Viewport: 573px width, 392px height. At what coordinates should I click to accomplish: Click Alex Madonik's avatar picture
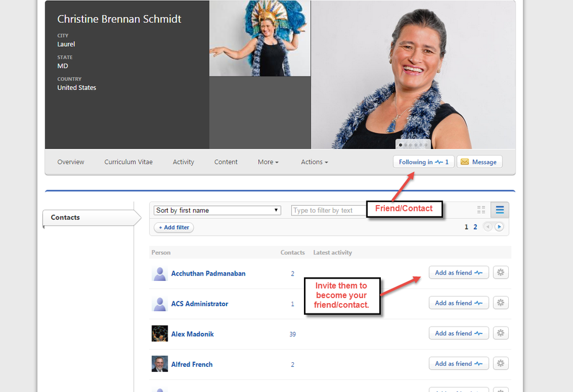click(159, 334)
